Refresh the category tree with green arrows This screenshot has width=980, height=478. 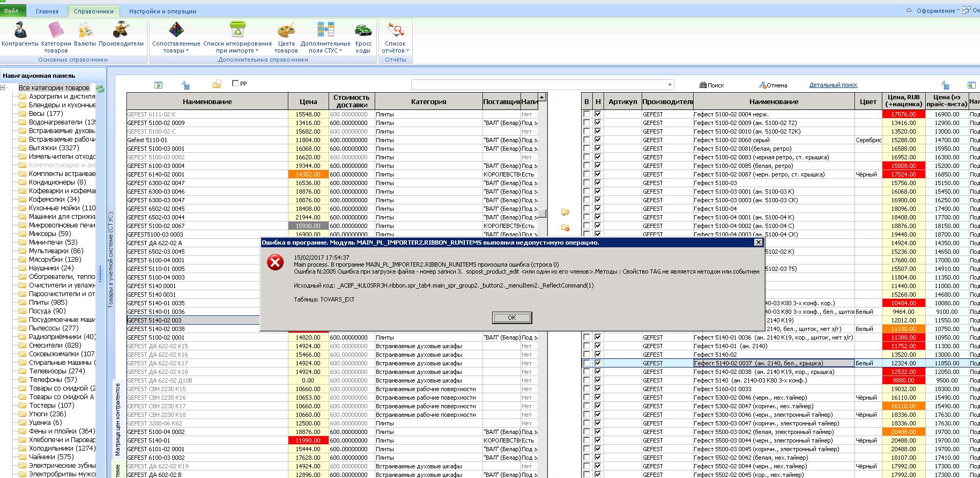pos(100,89)
